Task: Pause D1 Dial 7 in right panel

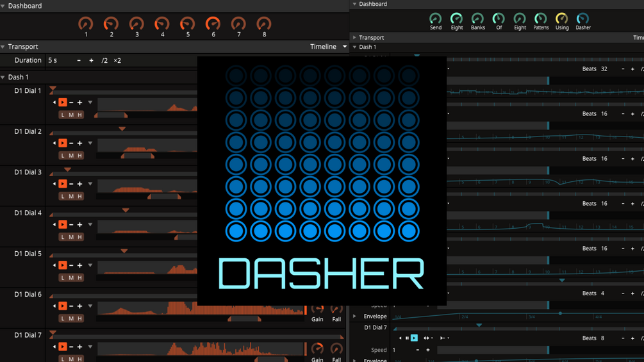Action: [x=407, y=338]
